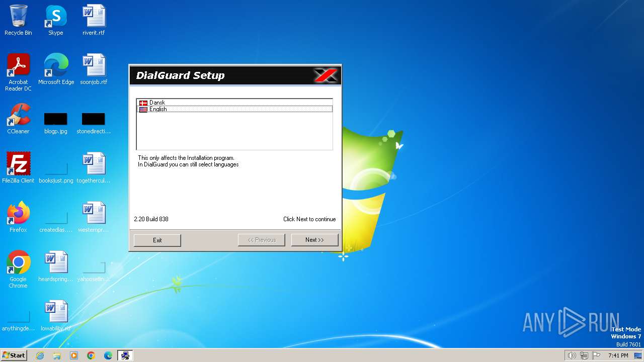Launch Acrobat Reader DC shortcut
The image size is (644, 362).
[x=18, y=72]
